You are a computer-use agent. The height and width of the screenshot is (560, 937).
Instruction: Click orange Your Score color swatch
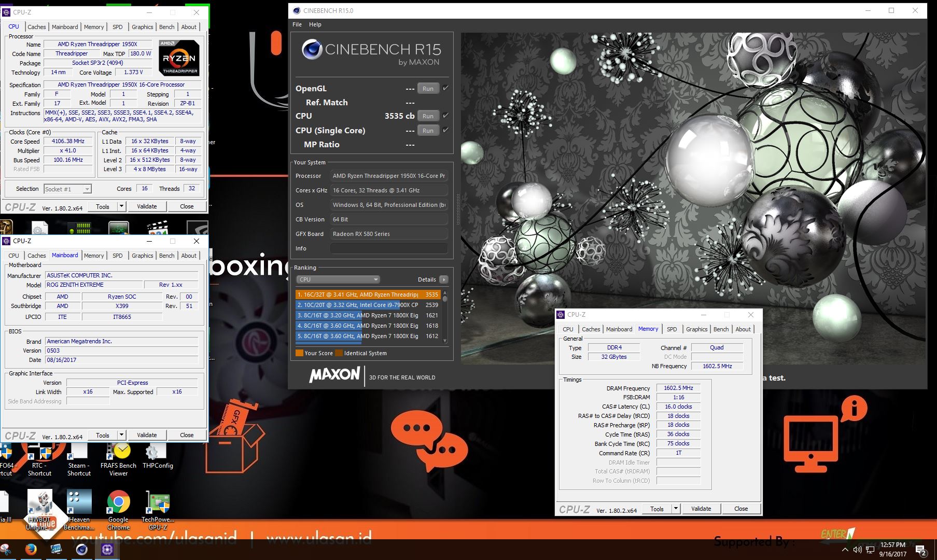299,353
